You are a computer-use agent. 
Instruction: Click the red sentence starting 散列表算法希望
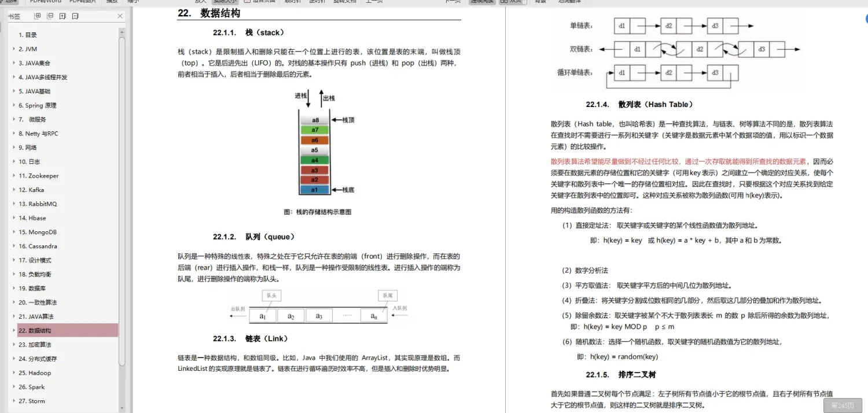click(x=679, y=161)
